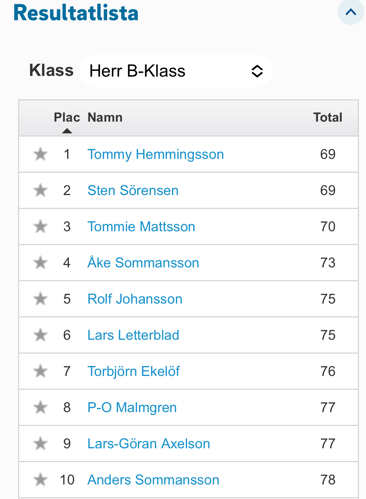Sort list by the Namn header
This screenshot has height=499, width=366.
point(105,118)
